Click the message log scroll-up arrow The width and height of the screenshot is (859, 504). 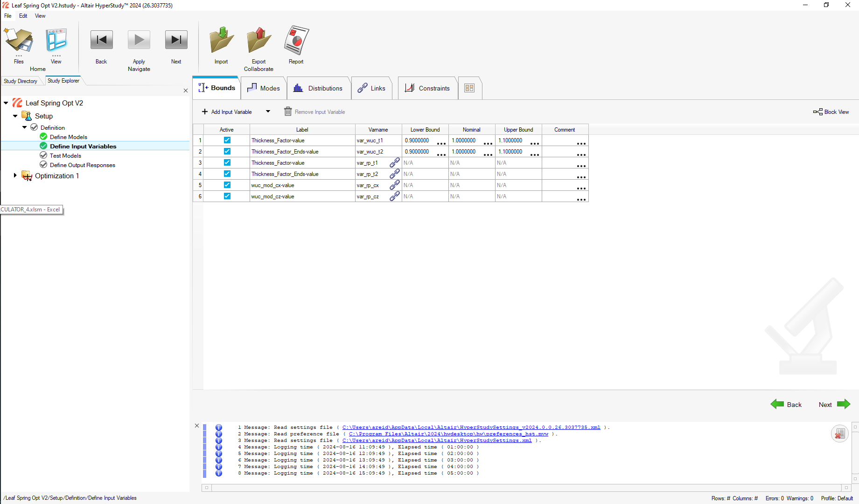pos(855,427)
